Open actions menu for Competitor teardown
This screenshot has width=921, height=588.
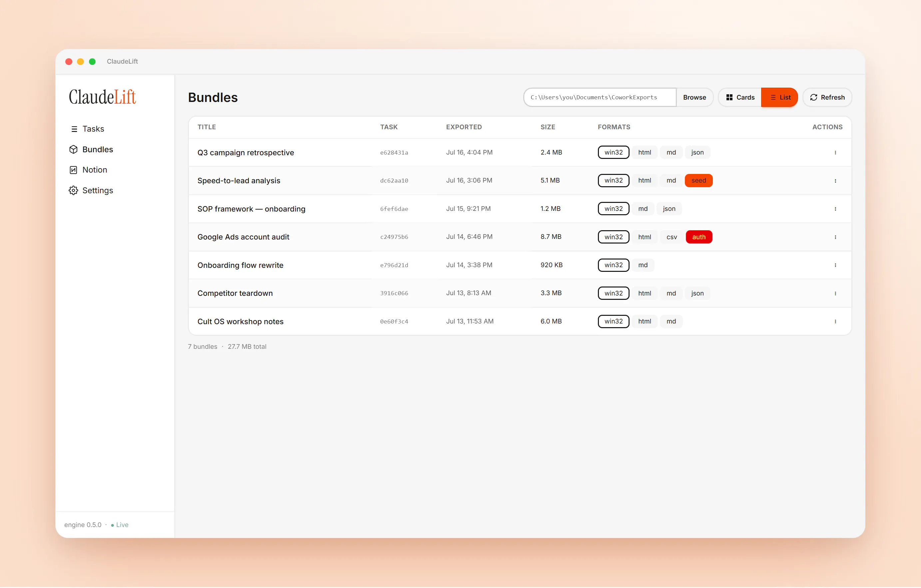pyautogui.click(x=835, y=294)
